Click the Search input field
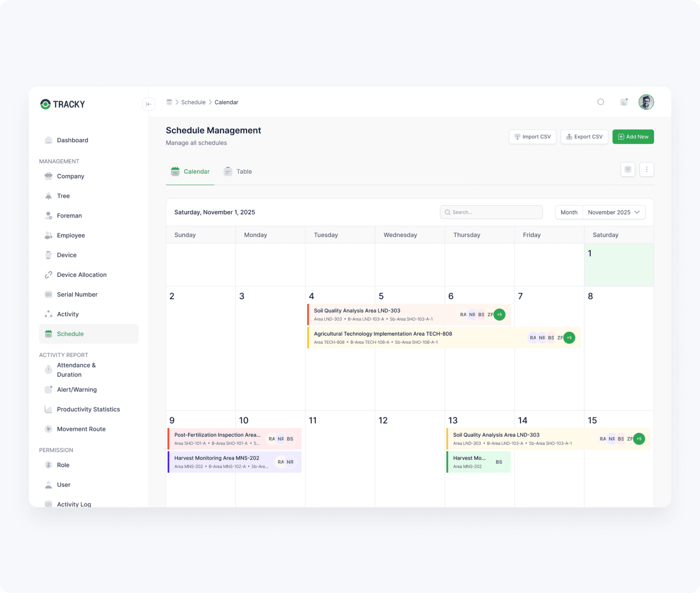Viewport: 700px width, 593px height. point(491,213)
